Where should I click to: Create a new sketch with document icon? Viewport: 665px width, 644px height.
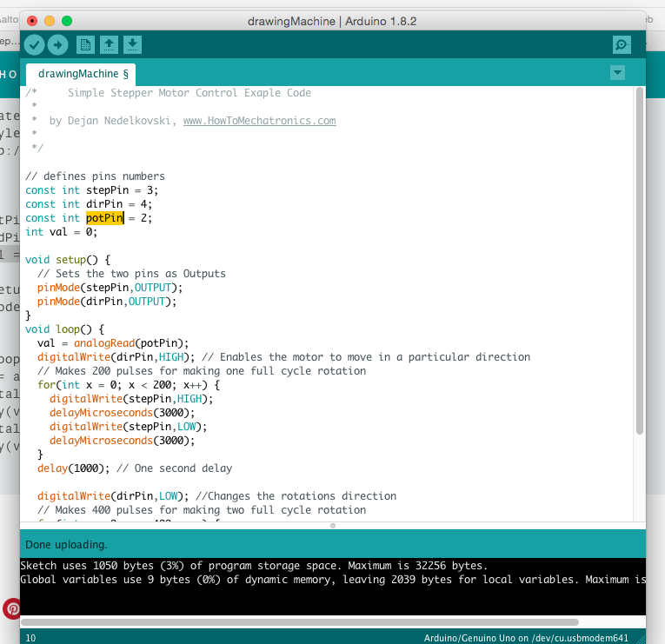[85, 44]
